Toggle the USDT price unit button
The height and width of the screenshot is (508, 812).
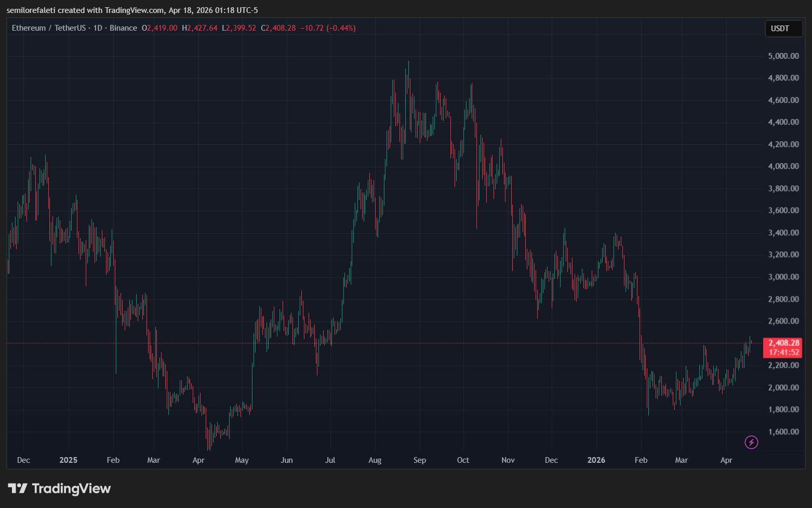tap(783, 29)
